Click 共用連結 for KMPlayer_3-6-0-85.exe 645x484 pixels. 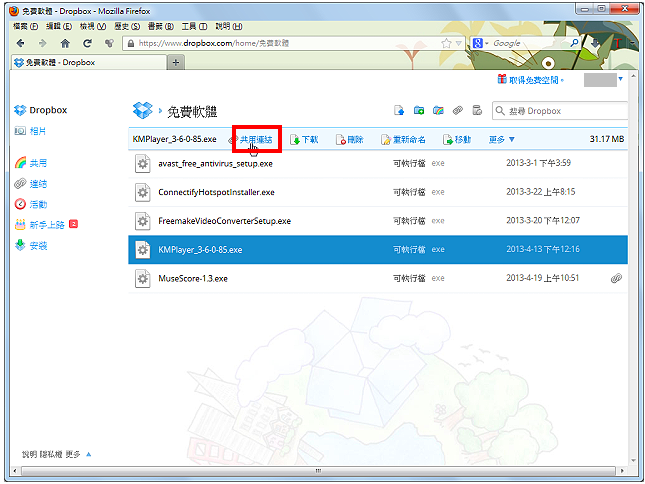pyautogui.click(x=256, y=139)
